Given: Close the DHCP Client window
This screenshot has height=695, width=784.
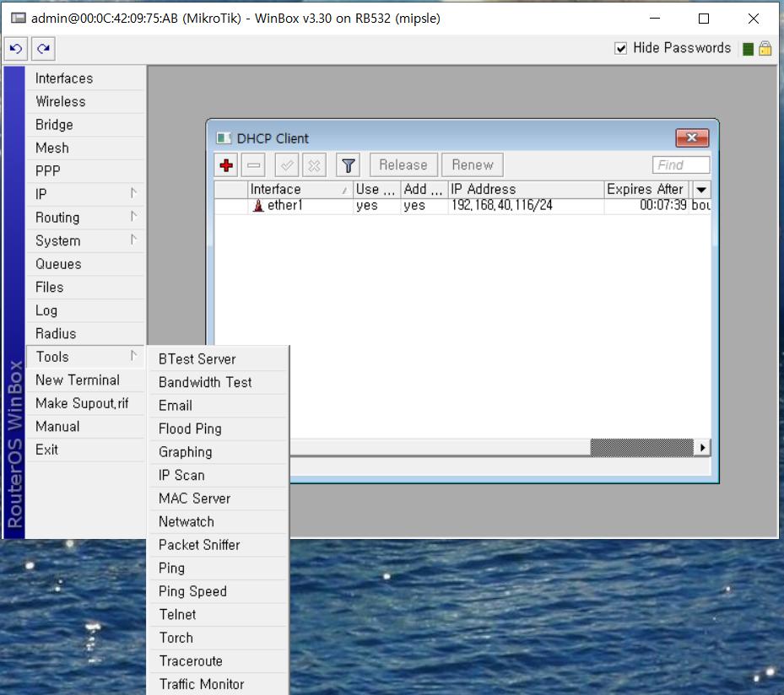Looking at the screenshot, I should tap(692, 137).
